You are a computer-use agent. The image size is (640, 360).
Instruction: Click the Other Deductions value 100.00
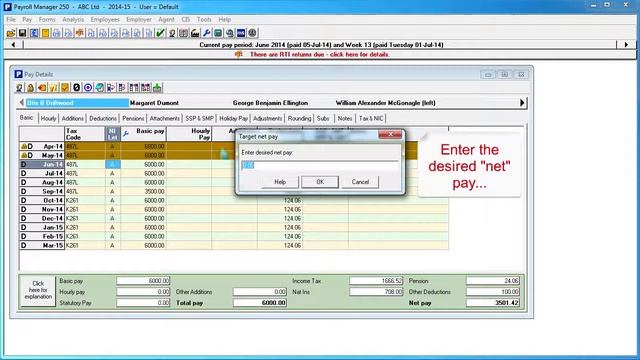[493, 292]
